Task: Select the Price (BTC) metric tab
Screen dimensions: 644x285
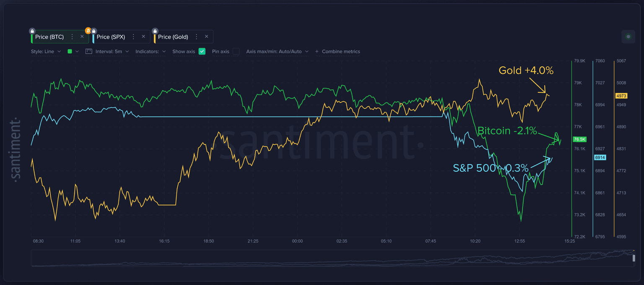Action: (x=49, y=37)
